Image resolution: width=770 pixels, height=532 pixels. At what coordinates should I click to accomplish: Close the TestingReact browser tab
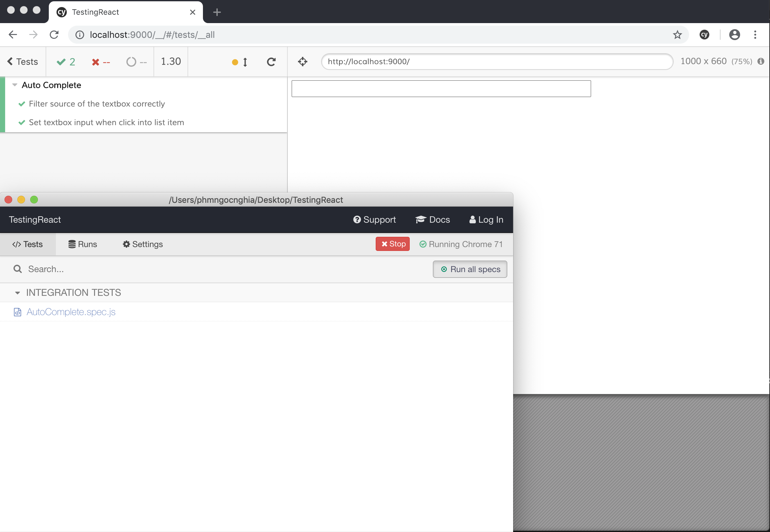(x=192, y=12)
